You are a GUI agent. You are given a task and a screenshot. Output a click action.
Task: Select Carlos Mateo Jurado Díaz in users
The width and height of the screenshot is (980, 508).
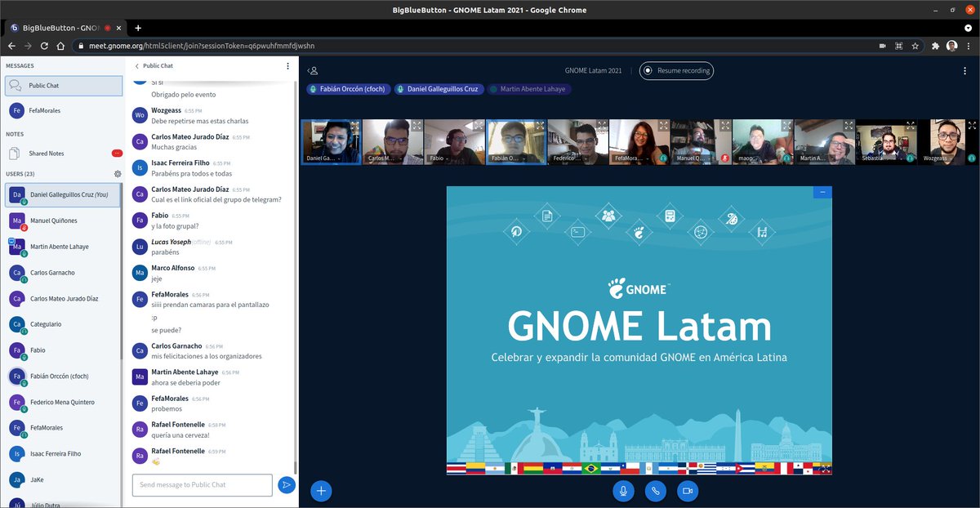(x=64, y=299)
